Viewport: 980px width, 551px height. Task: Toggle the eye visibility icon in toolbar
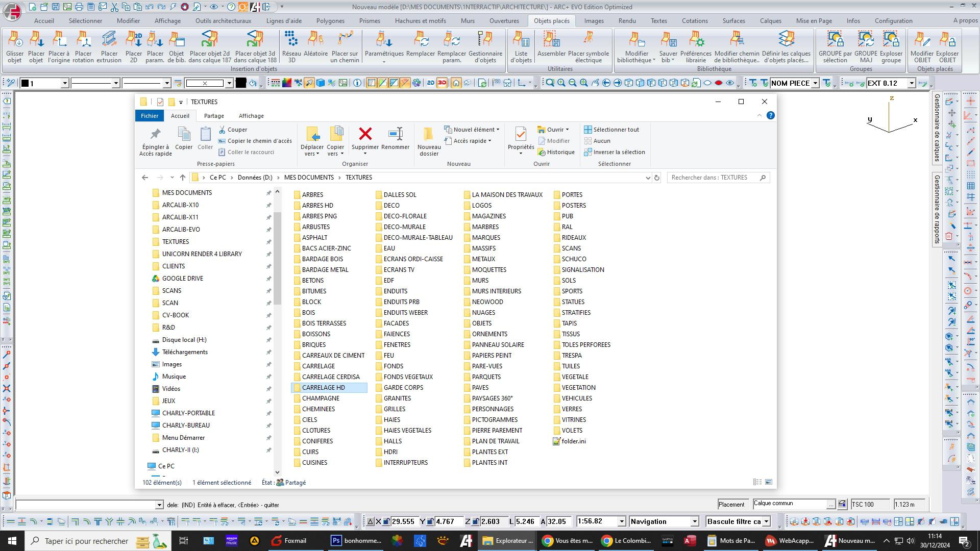[x=730, y=83]
